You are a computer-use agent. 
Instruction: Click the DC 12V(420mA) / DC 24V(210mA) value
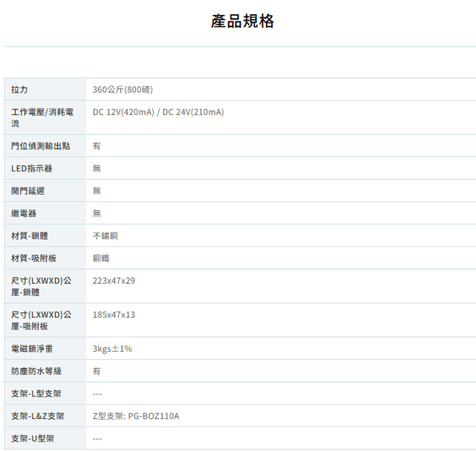pyautogui.click(x=158, y=112)
